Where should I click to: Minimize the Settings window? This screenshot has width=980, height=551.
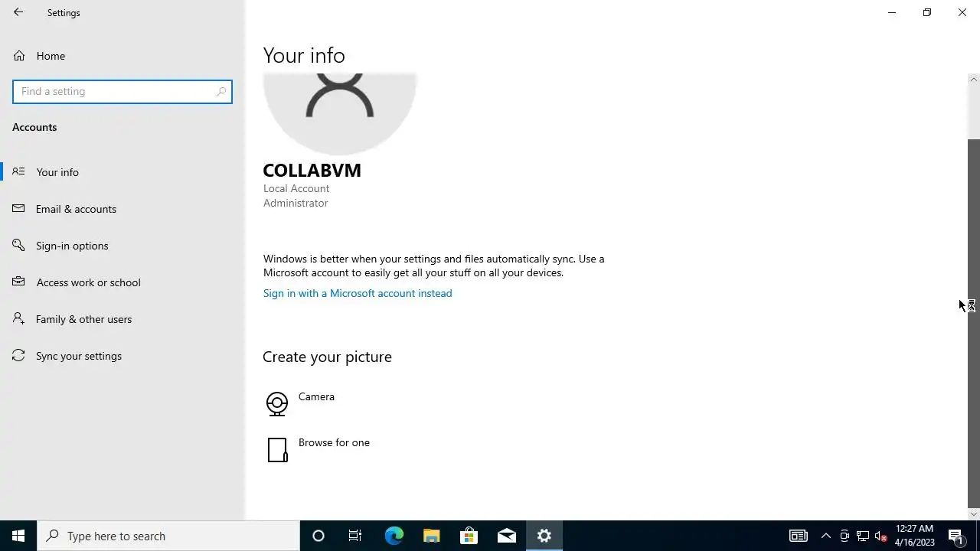click(x=892, y=12)
